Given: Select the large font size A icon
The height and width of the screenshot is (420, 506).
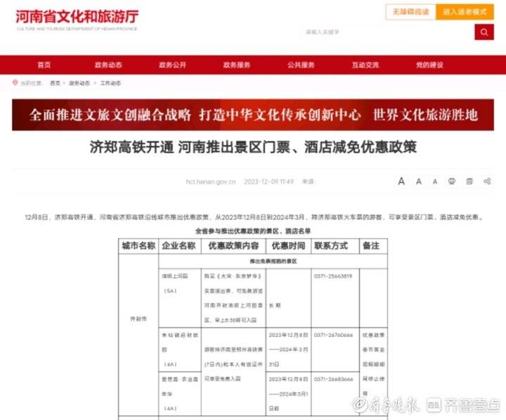Looking at the screenshot, I should click(x=401, y=181).
